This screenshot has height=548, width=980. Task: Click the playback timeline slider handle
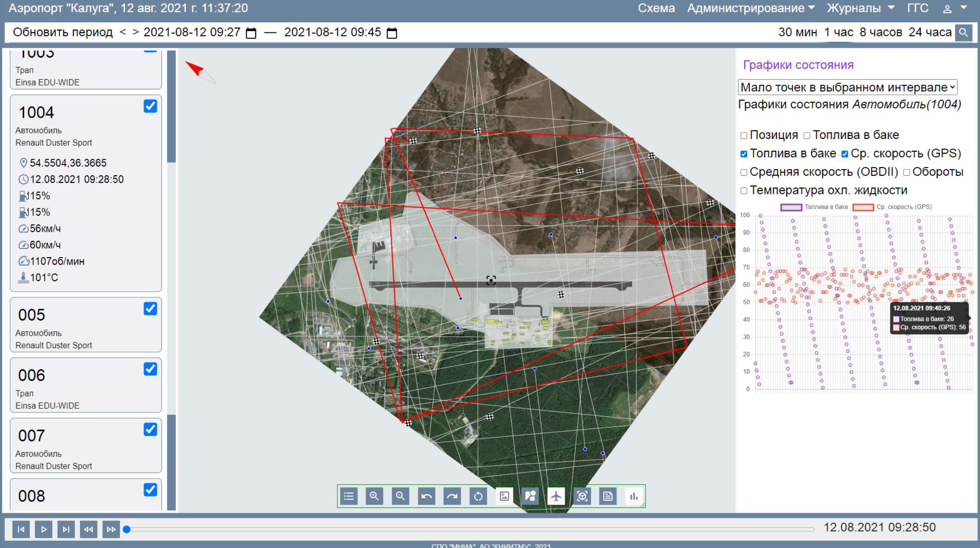tap(126, 529)
